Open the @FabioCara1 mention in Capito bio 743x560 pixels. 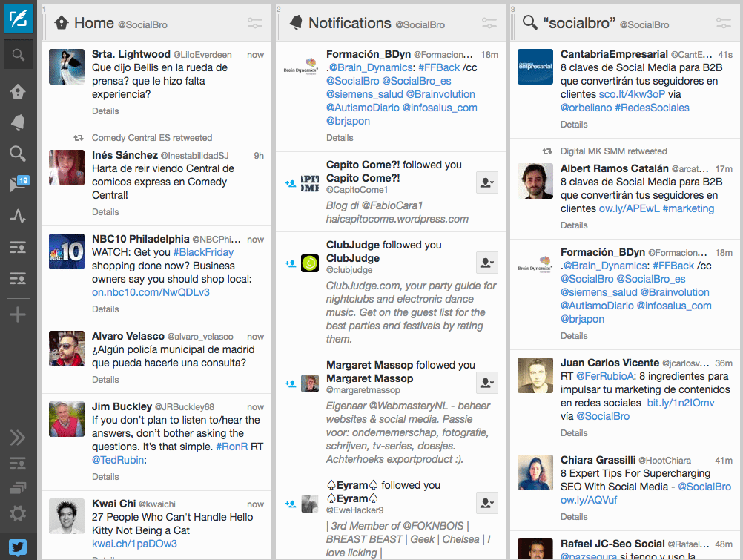click(392, 205)
